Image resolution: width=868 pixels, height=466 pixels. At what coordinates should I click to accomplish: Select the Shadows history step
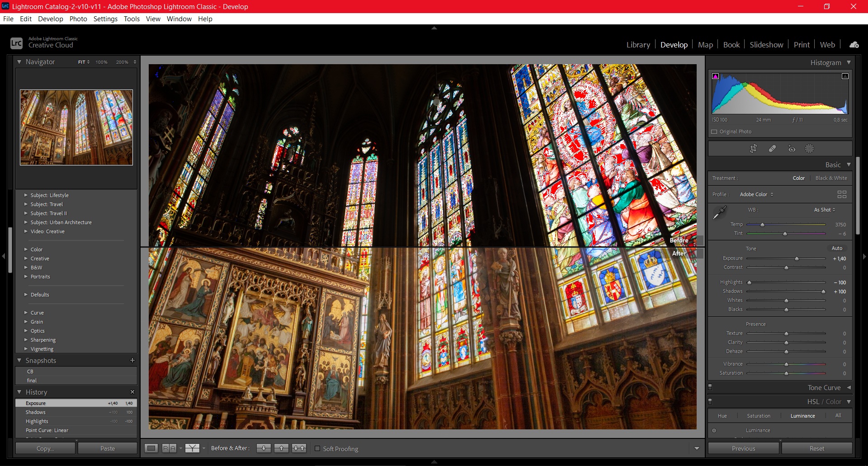coord(76,412)
